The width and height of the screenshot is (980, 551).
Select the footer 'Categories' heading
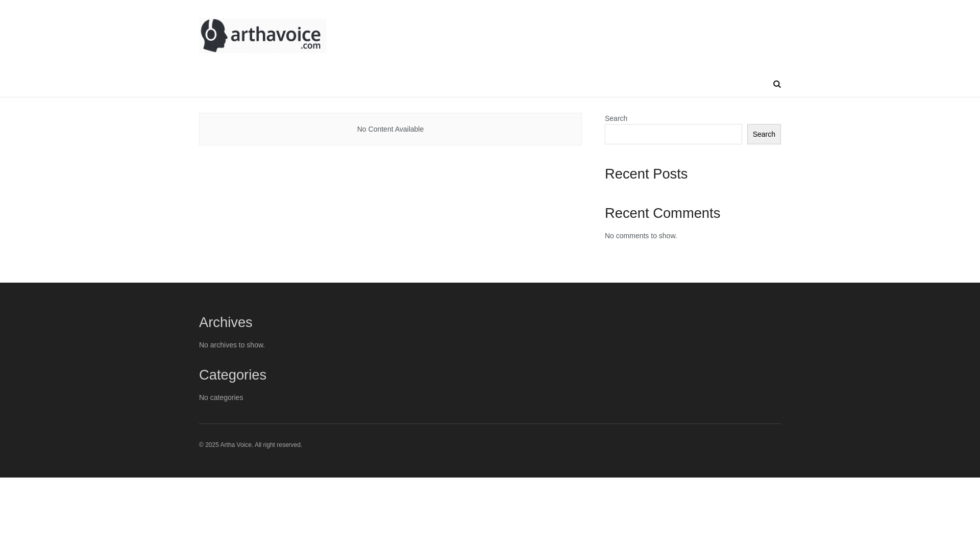coord(233,375)
